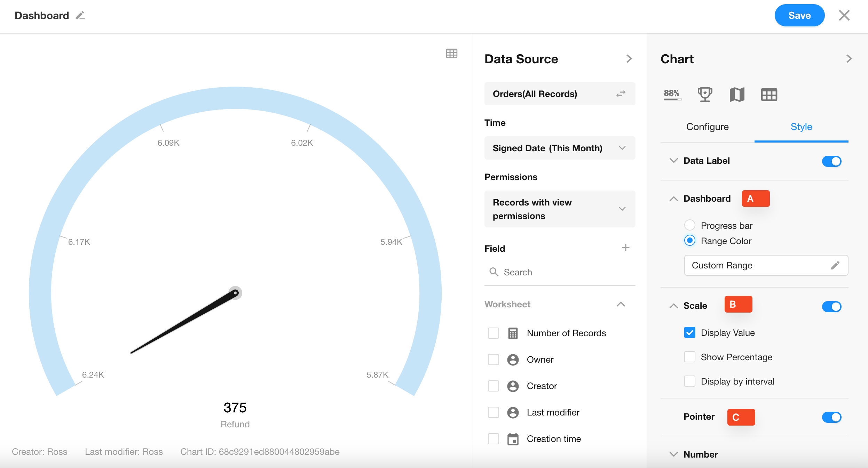868x468 pixels.
Task: Disable the Pointer toggle switch
Action: 831,417
